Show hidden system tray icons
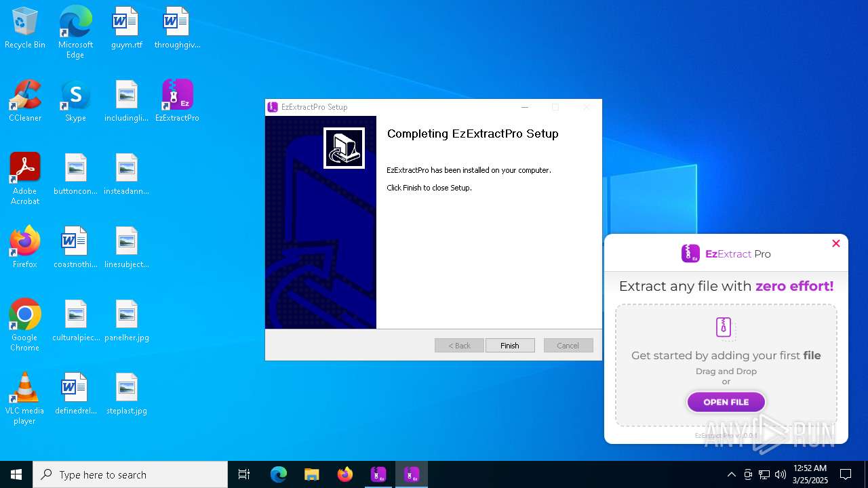This screenshot has height=488, width=868. 731,474
